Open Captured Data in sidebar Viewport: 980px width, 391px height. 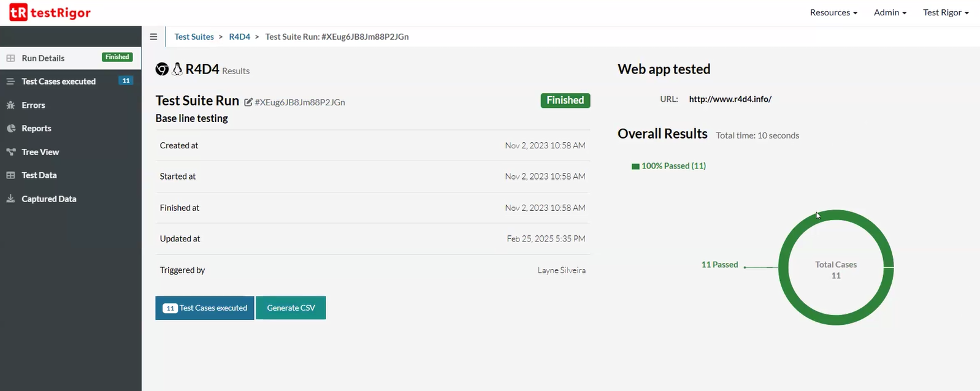point(71,199)
